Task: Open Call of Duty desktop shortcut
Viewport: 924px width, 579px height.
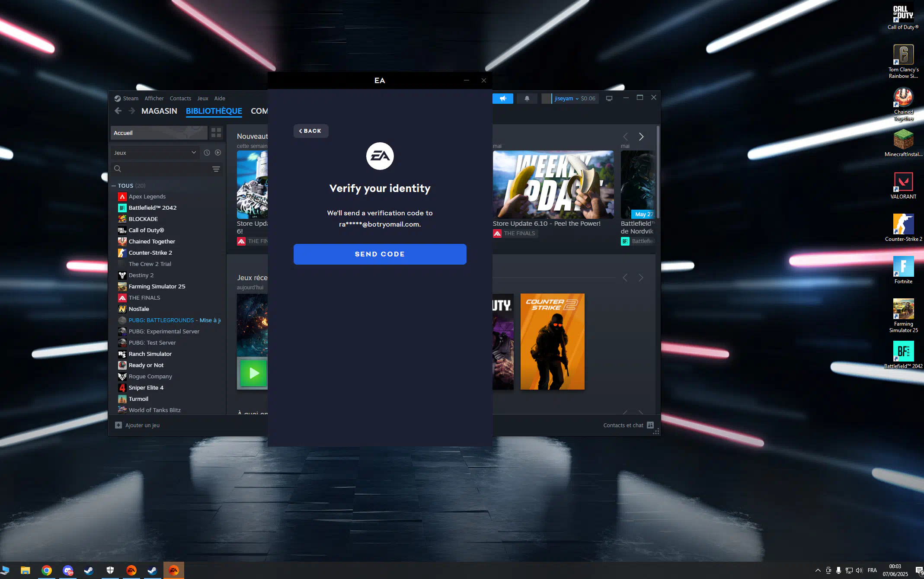Action: (x=903, y=16)
